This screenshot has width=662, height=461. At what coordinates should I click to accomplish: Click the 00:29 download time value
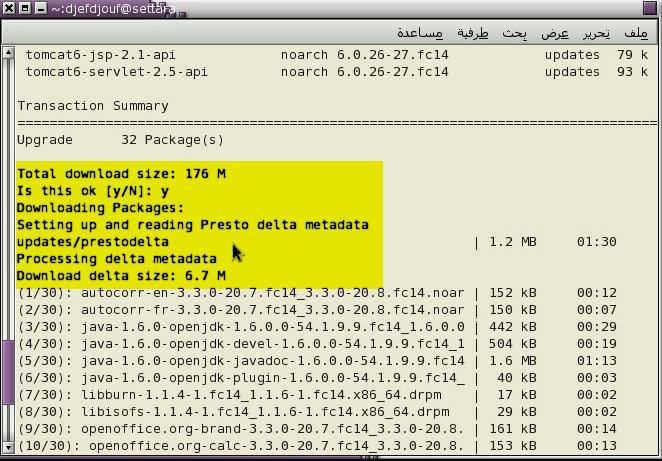(597, 327)
